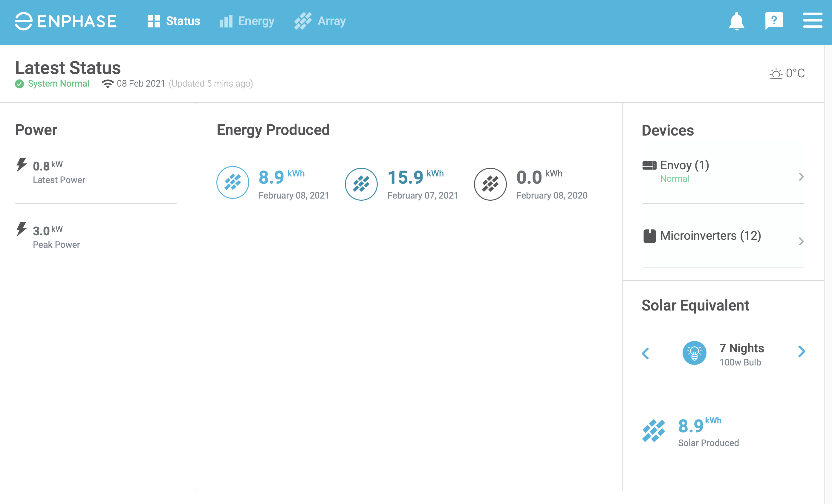
Task: Click the 0°C temperature reading
Action: pyautogui.click(x=795, y=73)
